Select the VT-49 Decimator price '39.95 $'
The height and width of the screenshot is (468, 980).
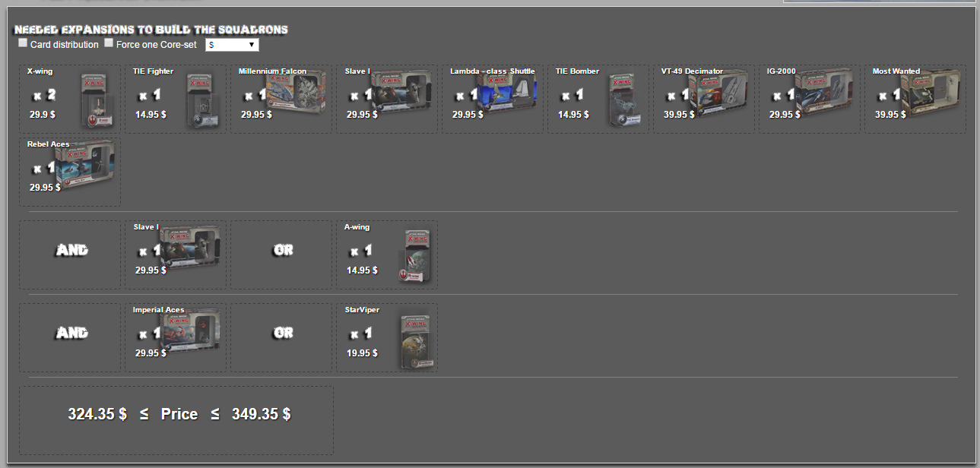pyautogui.click(x=679, y=115)
